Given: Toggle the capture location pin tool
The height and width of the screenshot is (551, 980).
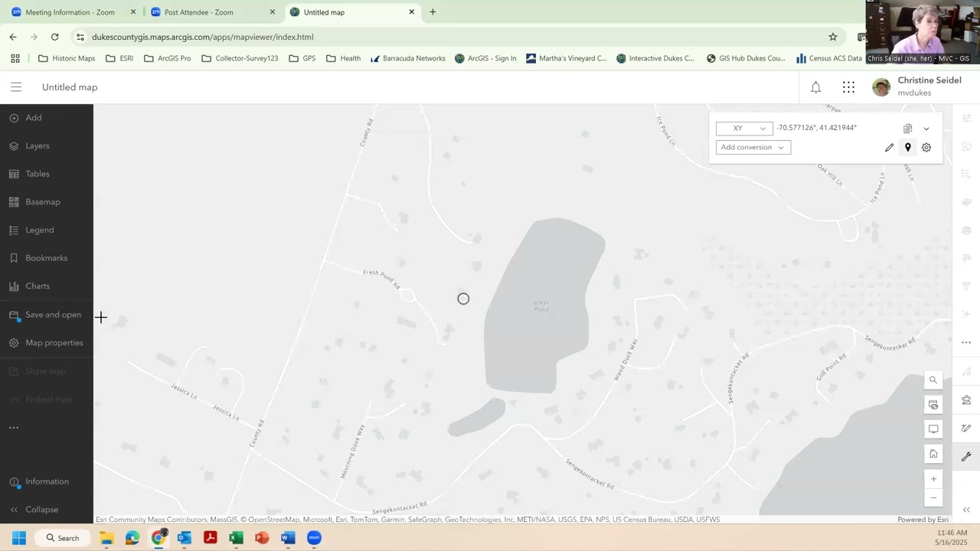Looking at the screenshot, I should (908, 148).
